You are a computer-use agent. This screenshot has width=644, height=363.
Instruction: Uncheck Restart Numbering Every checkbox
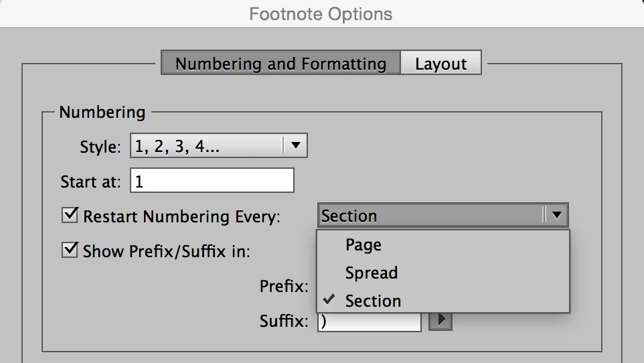(x=70, y=216)
